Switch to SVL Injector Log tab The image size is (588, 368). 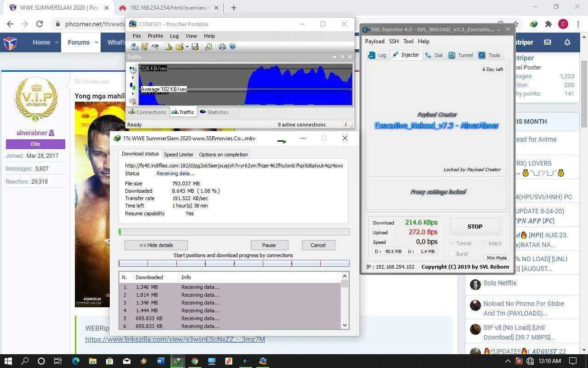pyautogui.click(x=378, y=55)
